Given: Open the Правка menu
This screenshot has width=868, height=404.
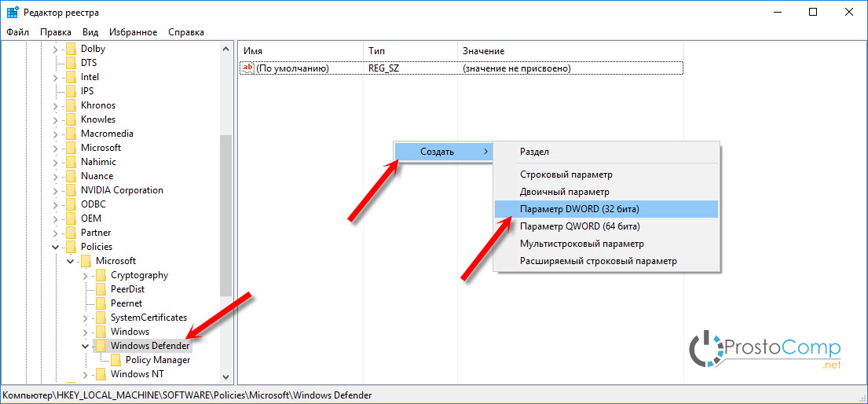Looking at the screenshot, I should [55, 32].
